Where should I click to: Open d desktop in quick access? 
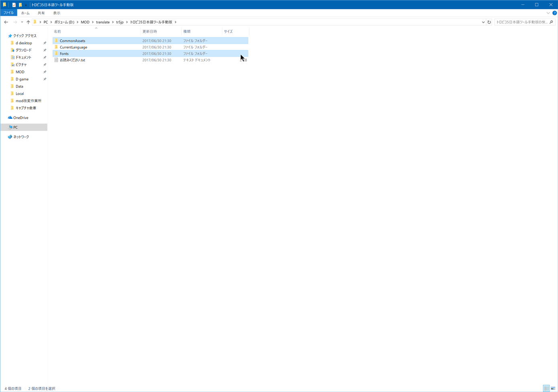pyautogui.click(x=24, y=43)
